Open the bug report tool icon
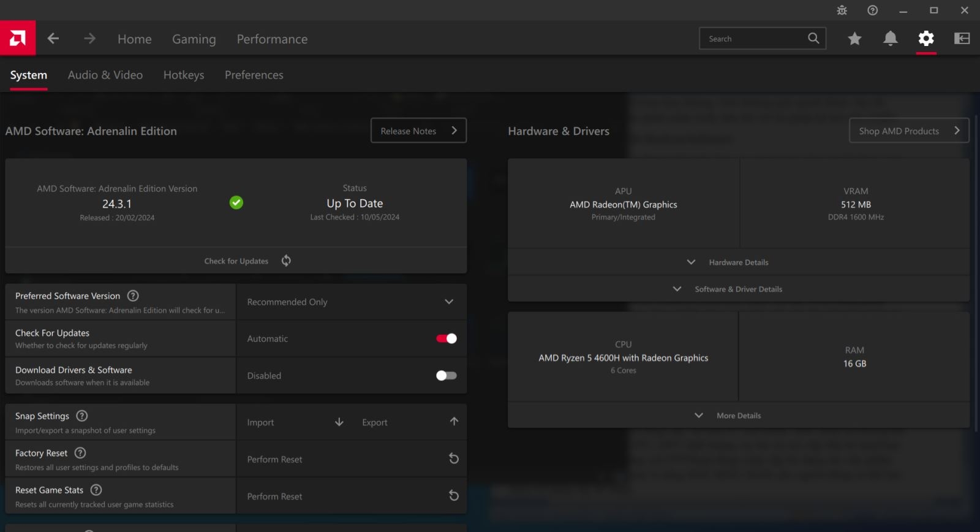The image size is (980, 532). point(842,10)
